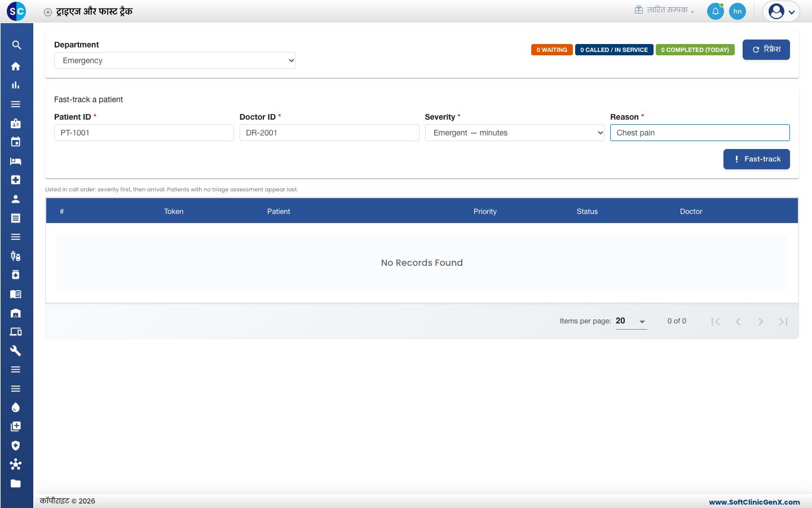
Task: Open the www.SoftClinicGenX.com link
Action: click(x=754, y=502)
